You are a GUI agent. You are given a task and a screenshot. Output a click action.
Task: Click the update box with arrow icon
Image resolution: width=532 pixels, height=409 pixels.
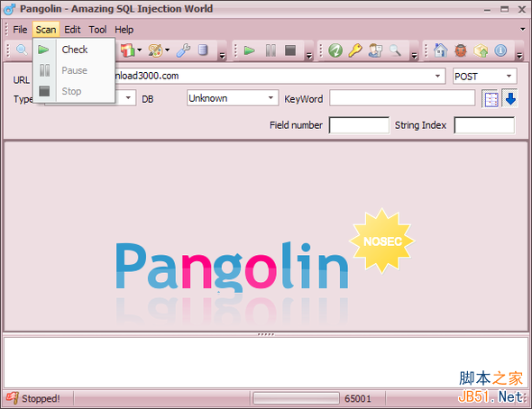[481, 50]
